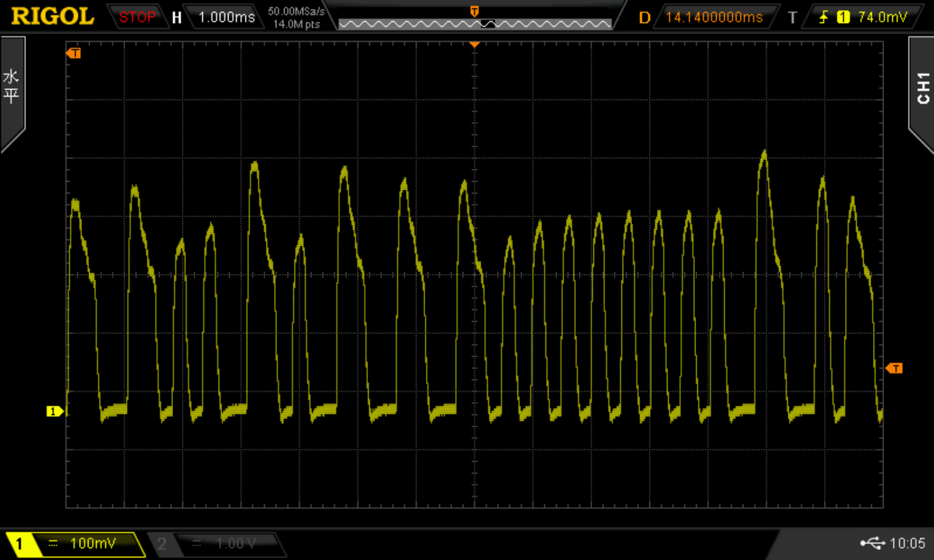Click the red STOP status indicator

point(137,17)
